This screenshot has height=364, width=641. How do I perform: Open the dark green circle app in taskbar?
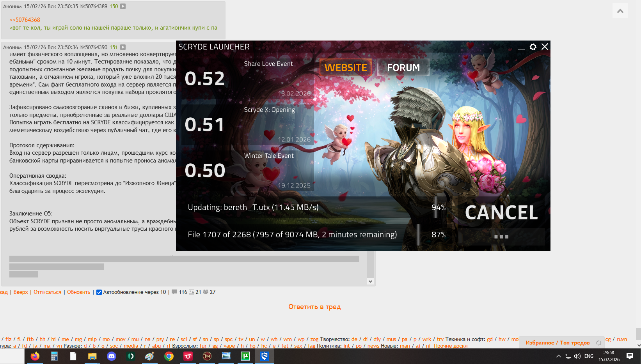130,356
